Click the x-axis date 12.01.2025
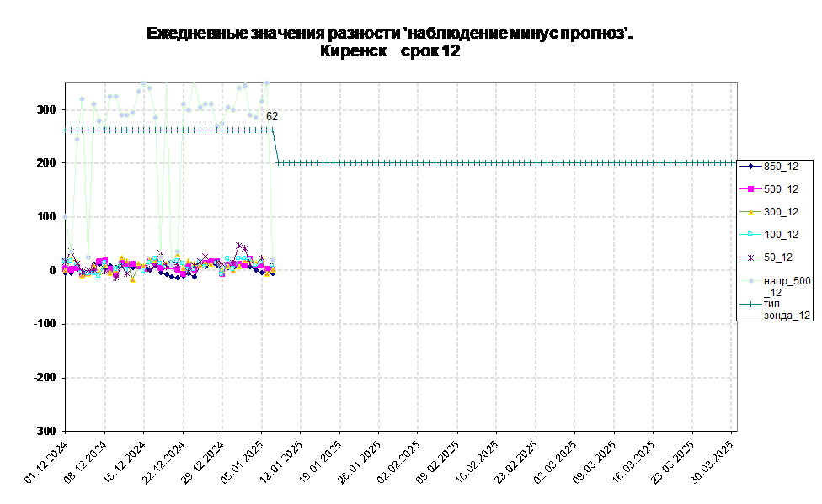 [x=281, y=462]
